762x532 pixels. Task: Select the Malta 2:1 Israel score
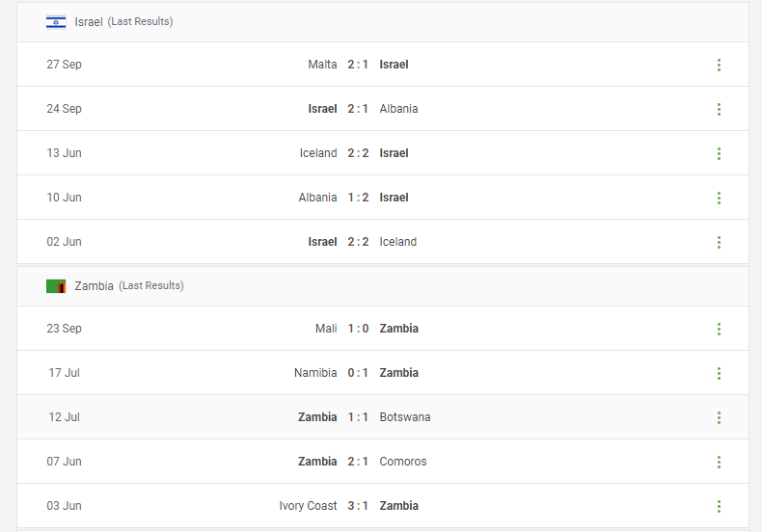pos(358,65)
